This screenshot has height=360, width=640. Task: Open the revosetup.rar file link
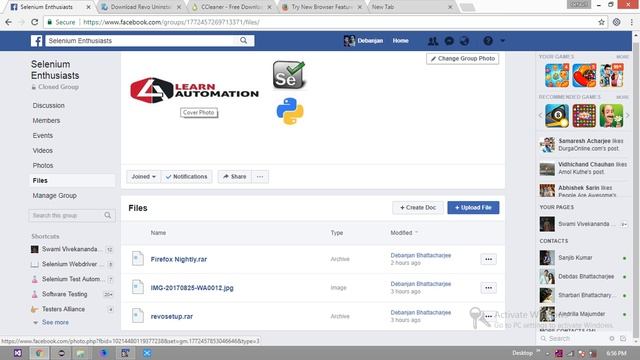tap(171, 316)
